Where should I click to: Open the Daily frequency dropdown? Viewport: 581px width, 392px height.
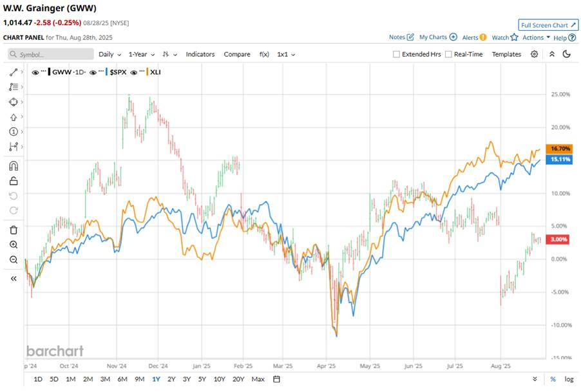pos(110,55)
